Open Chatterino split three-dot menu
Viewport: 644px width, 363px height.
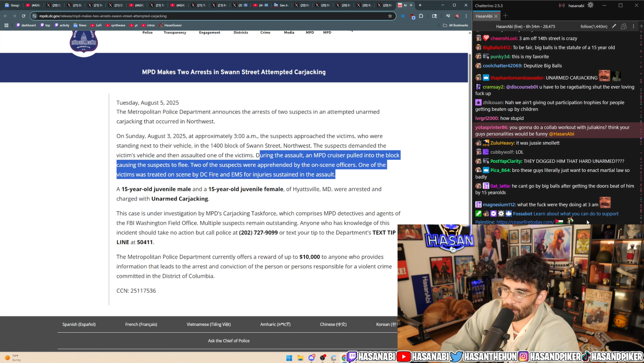[633, 26]
